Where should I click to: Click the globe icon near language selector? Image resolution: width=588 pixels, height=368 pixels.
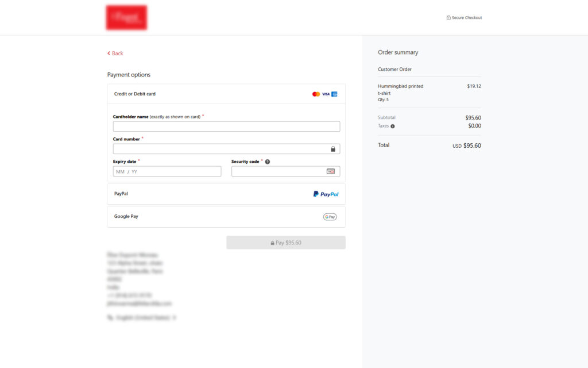click(109, 317)
